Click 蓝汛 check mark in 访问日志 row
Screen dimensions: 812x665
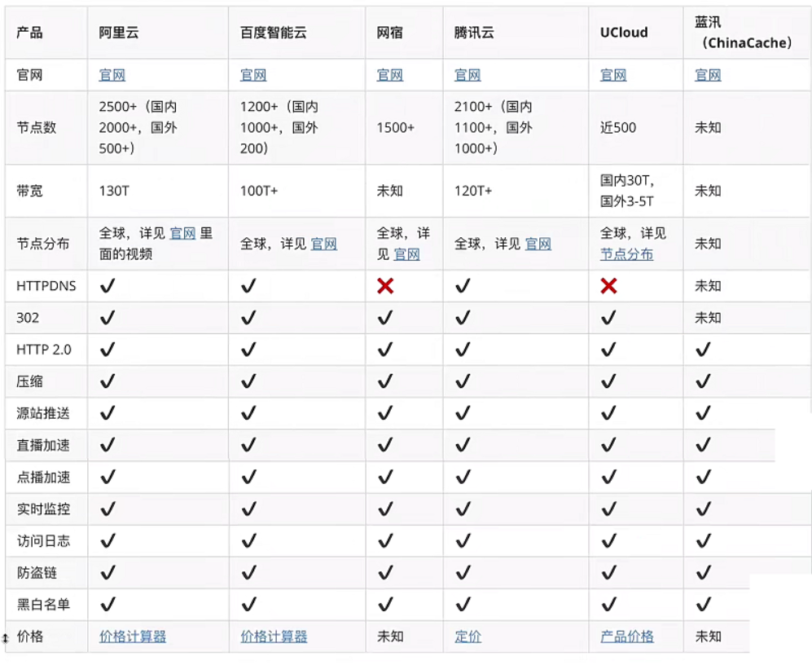coord(703,541)
